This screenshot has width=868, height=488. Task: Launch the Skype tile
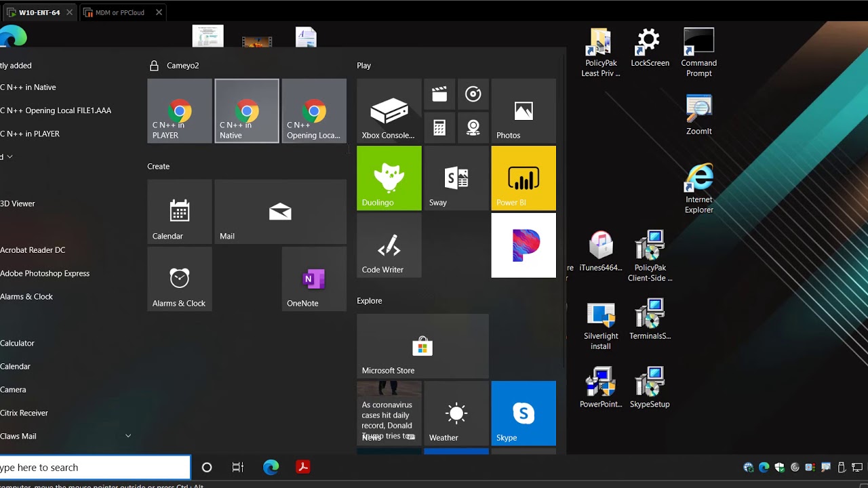pyautogui.click(x=524, y=413)
